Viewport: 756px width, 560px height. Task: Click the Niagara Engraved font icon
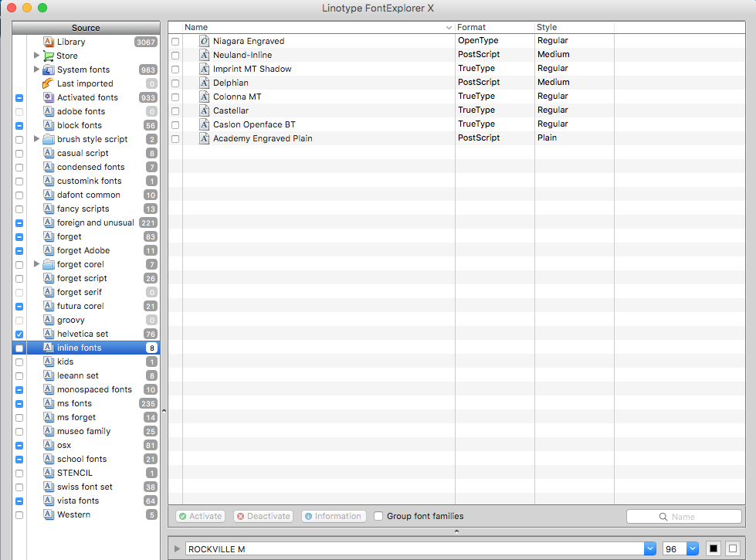pos(205,41)
